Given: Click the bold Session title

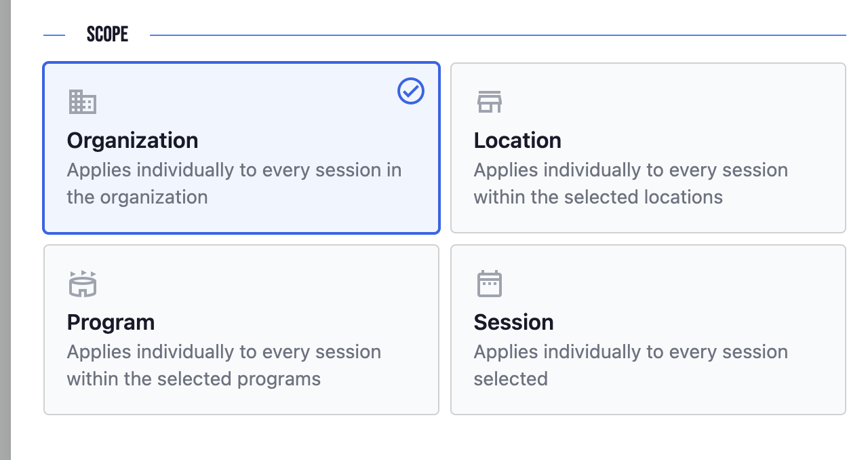Looking at the screenshot, I should (x=514, y=322).
